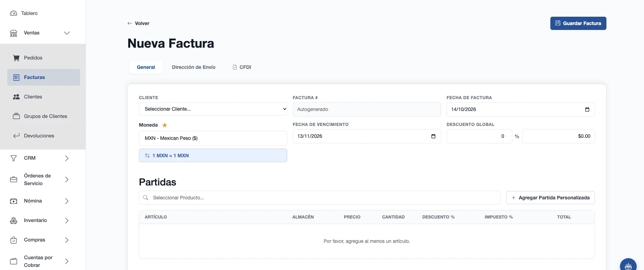This screenshot has height=270, width=644.
Task: Focus the Seleccionar Producto search field
Action: click(320, 198)
